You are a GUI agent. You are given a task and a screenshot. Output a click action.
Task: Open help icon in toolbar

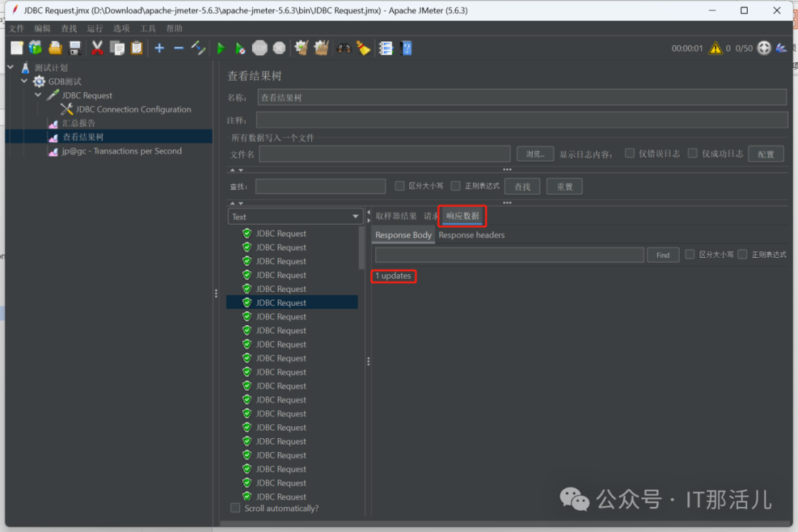pos(406,48)
